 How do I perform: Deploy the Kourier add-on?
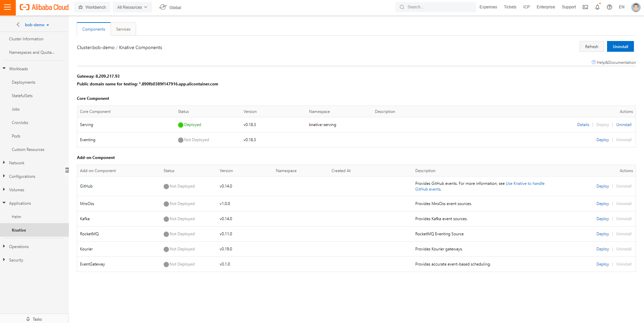602,249
